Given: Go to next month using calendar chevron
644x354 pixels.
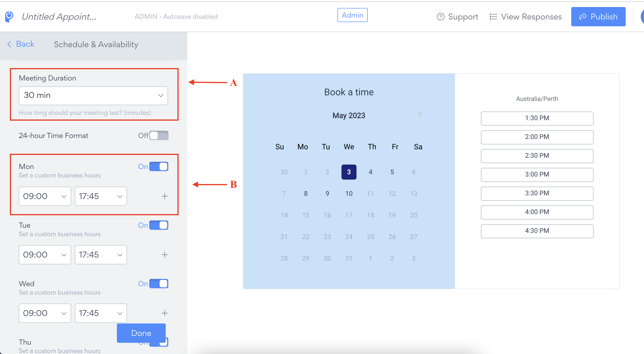Looking at the screenshot, I should coord(420,115).
